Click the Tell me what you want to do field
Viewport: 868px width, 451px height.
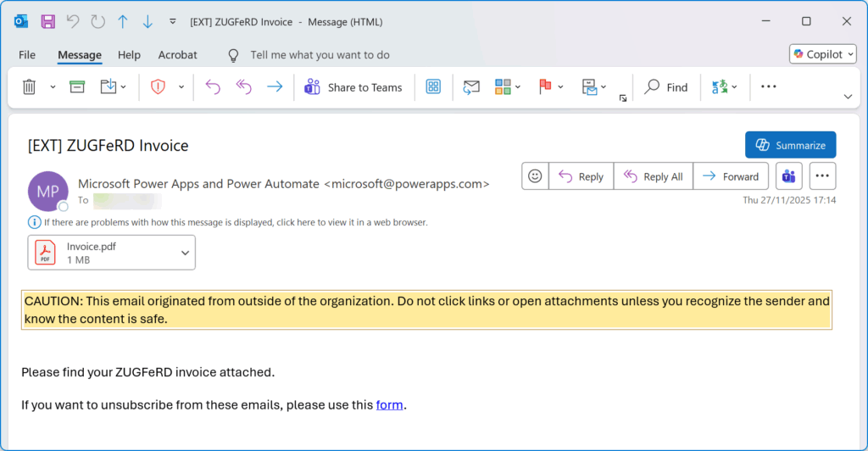(320, 55)
